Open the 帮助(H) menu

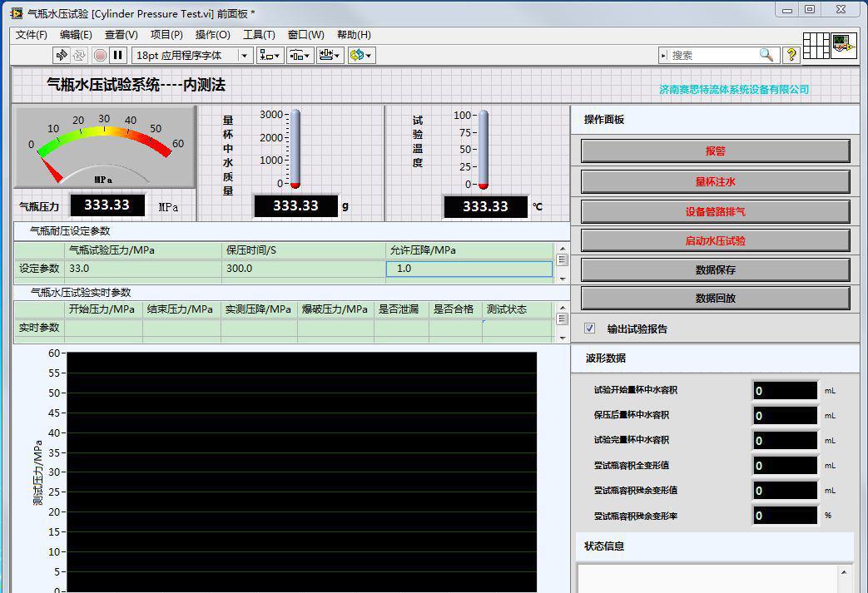354,35
